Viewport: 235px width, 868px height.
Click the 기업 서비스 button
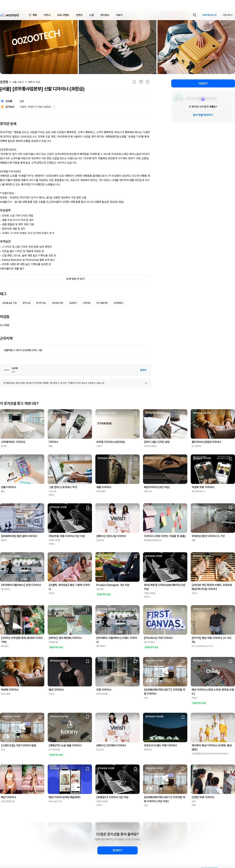tap(228, 15)
